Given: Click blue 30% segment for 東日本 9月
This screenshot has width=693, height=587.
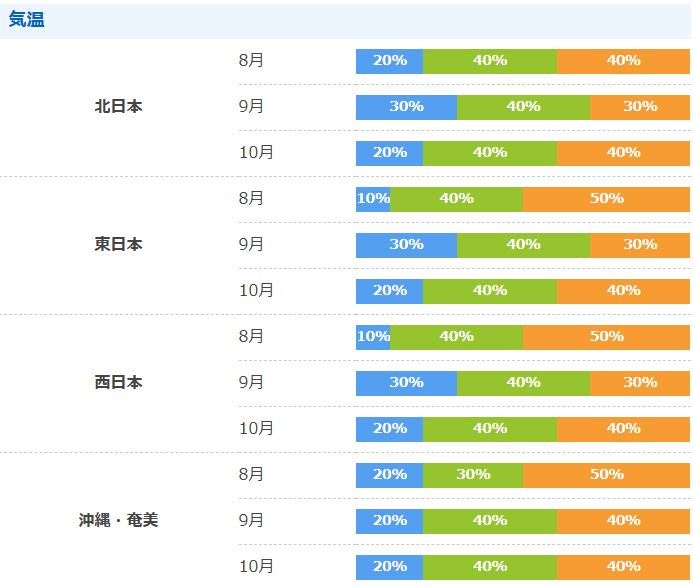Looking at the screenshot, I should 407,245.
